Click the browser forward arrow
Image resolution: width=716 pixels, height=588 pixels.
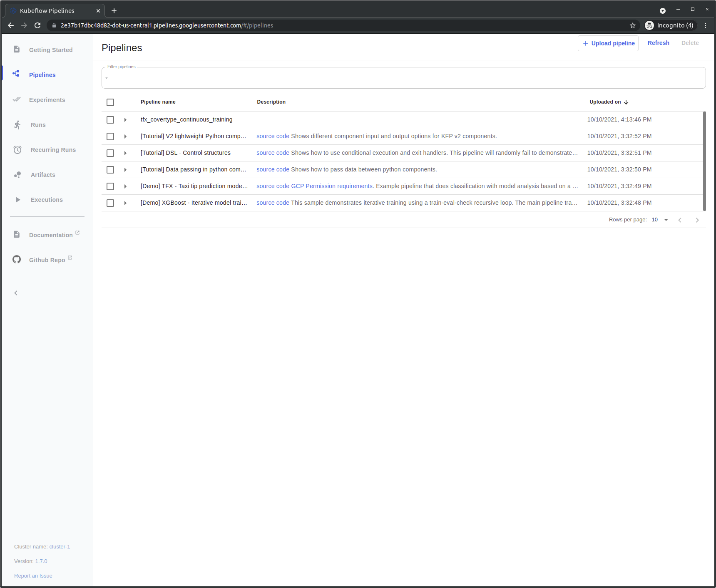24,25
